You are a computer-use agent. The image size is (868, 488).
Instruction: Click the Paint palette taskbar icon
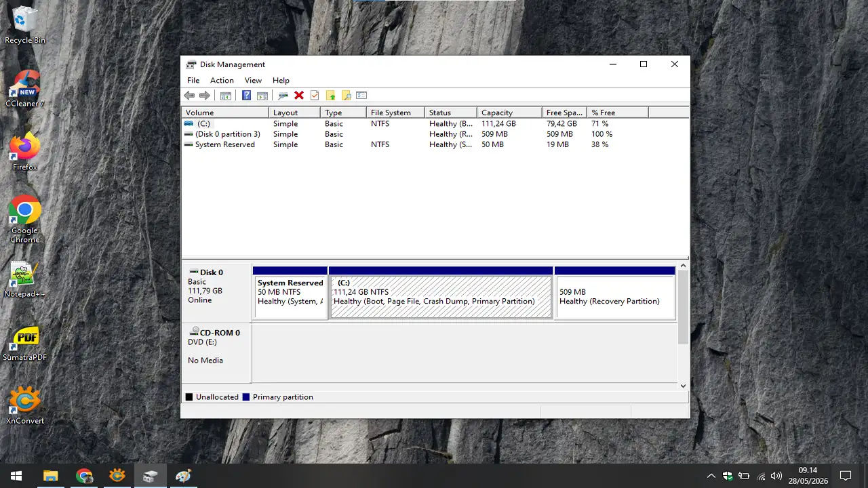point(183,476)
